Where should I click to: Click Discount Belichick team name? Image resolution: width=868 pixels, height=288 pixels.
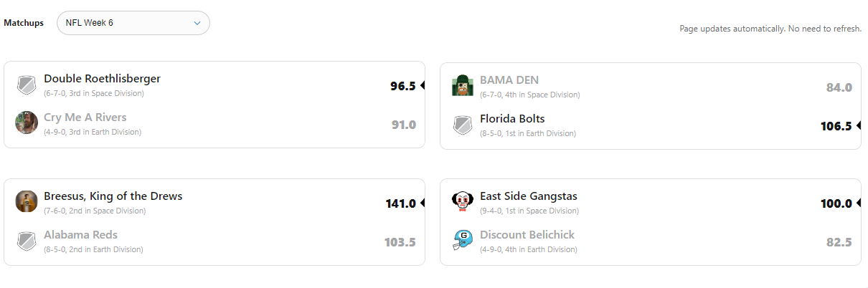(527, 235)
